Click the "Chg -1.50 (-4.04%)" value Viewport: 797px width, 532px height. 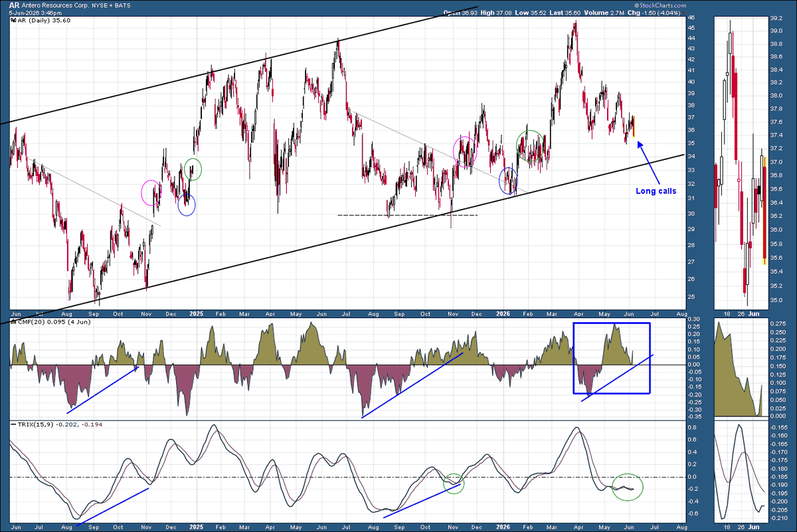(654, 13)
